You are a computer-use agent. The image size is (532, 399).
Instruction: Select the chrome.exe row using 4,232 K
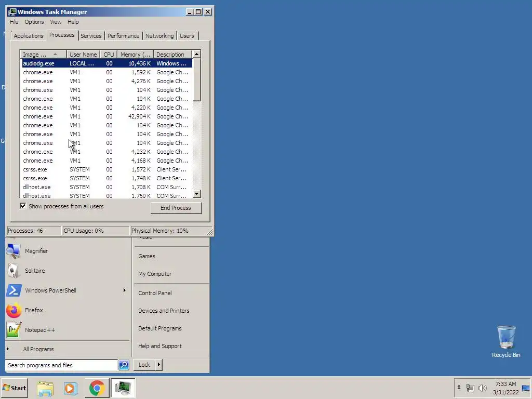coord(107,152)
